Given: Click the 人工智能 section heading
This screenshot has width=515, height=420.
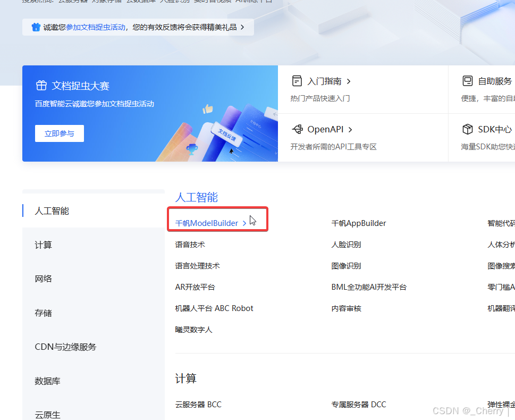Looking at the screenshot, I should (x=197, y=197).
